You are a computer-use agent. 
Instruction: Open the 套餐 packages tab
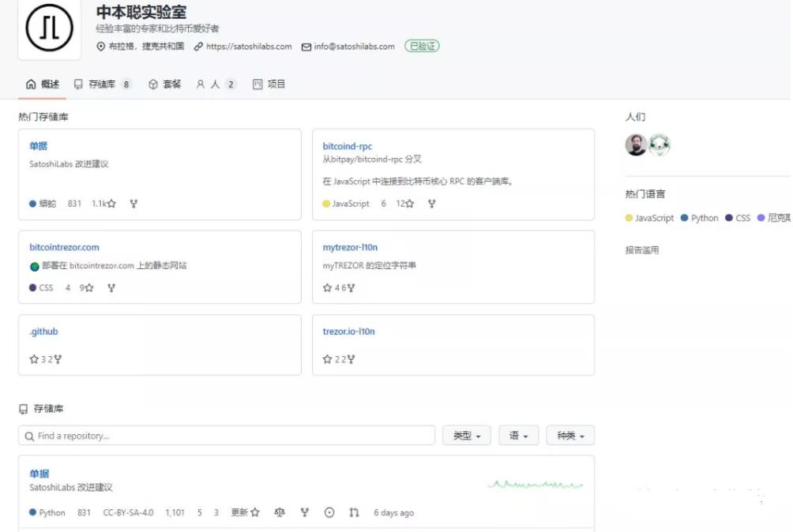pyautogui.click(x=164, y=84)
